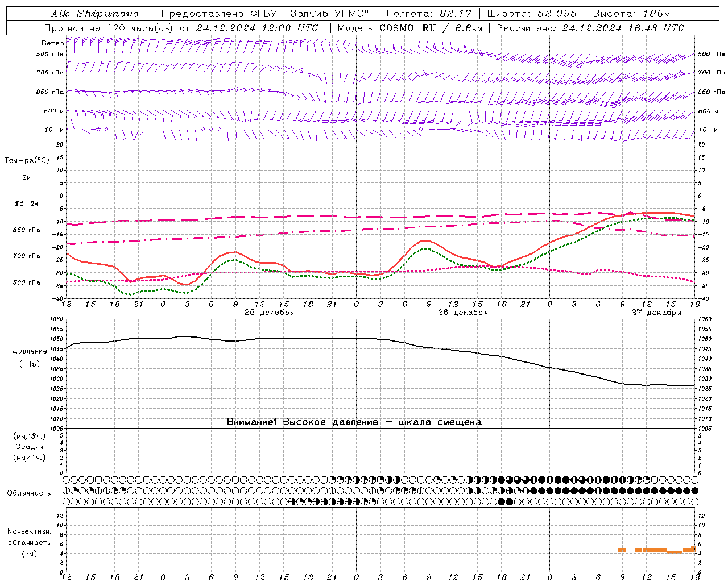Click the Давление pressure panel label
Screen dimensions: 728x582
pos(30,351)
